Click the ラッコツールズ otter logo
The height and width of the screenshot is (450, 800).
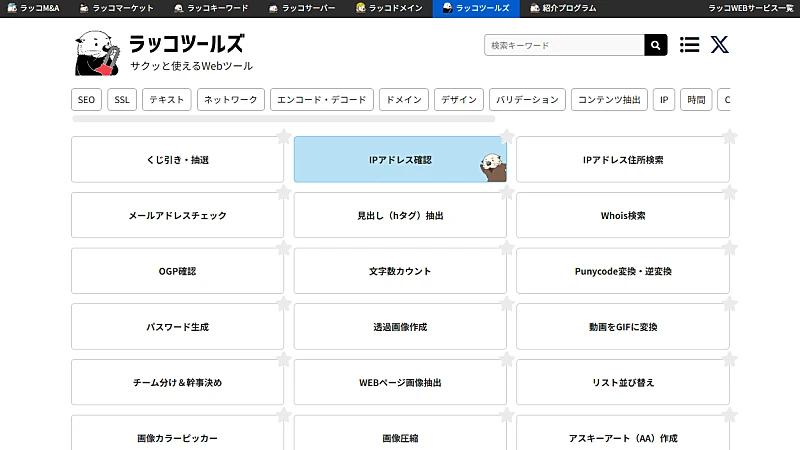pos(97,53)
